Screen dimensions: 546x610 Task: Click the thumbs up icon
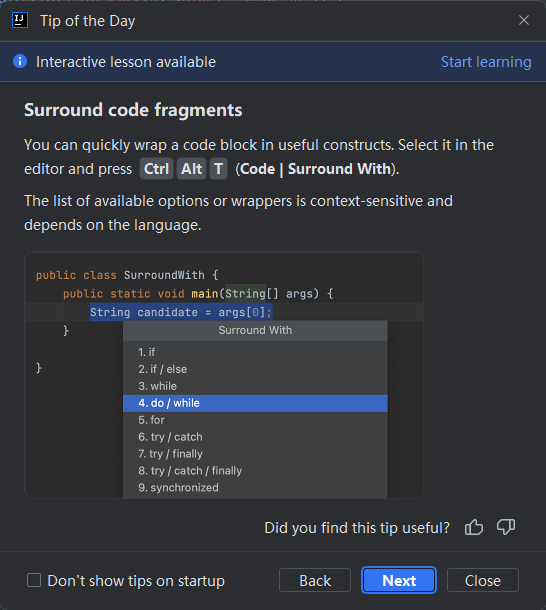click(x=474, y=528)
